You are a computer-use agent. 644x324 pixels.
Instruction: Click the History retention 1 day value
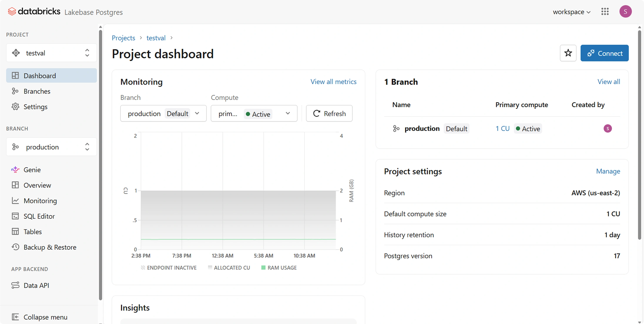[x=612, y=235]
